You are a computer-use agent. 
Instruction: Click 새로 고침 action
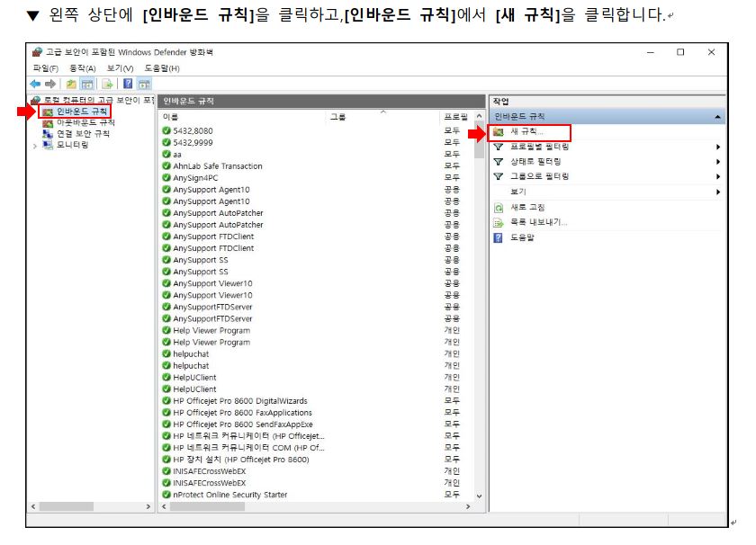[527, 207]
